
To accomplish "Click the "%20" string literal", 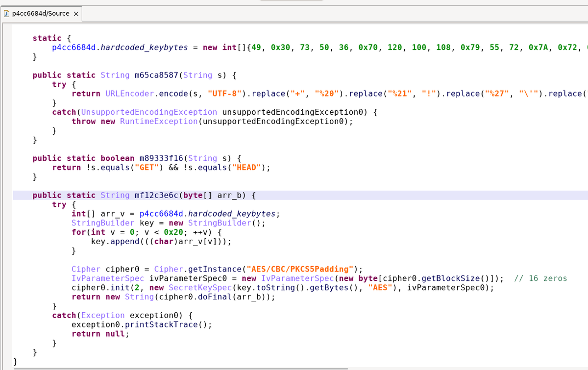I will pyautogui.click(x=327, y=94).
